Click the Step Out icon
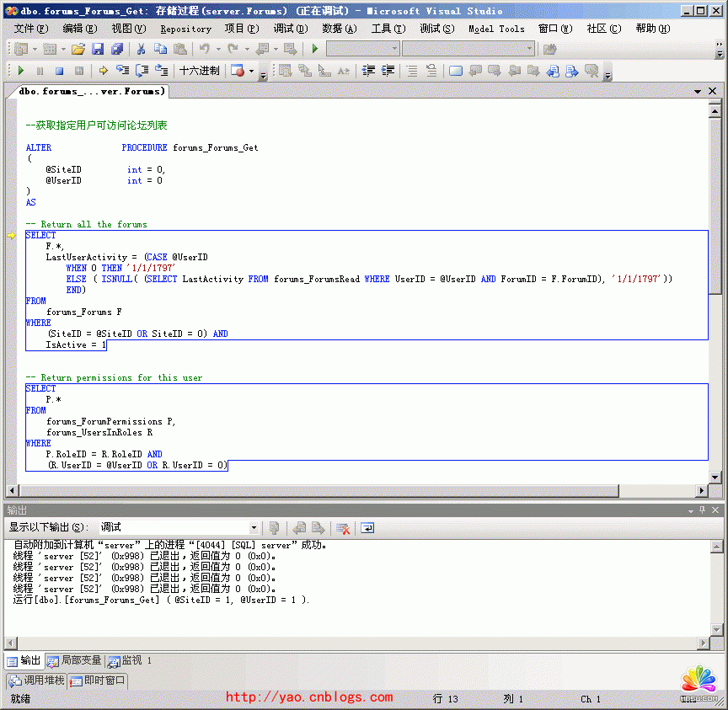Screen dimensions: 728x710 pos(161,71)
